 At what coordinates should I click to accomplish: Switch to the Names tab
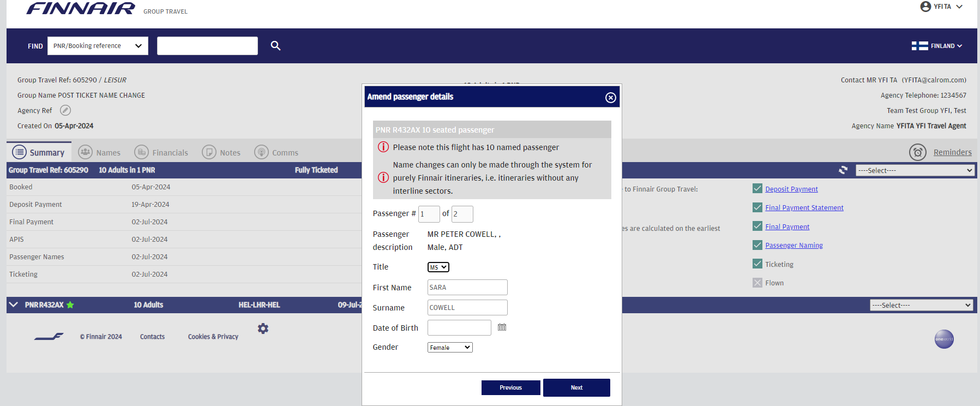pyautogui.click(x=99, y=152)
